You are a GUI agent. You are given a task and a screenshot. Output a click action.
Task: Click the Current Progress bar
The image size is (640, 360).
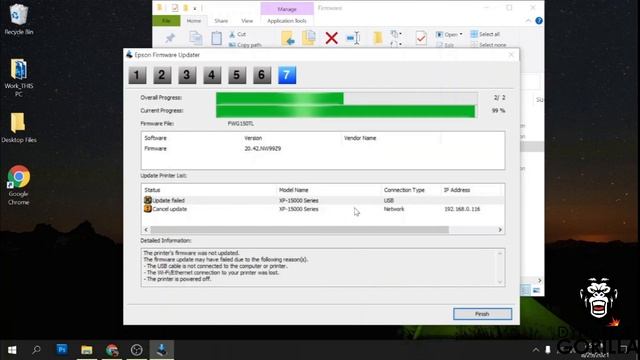tap(347, 111)
